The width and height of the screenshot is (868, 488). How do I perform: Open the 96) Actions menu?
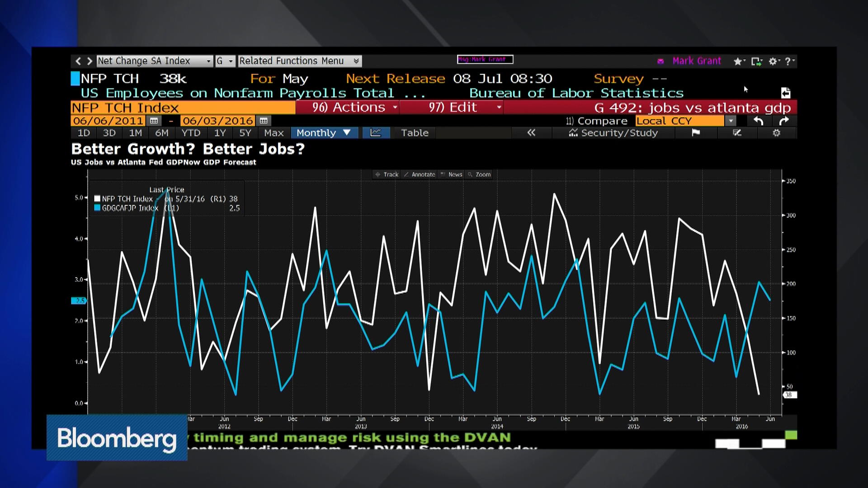click(x=348, y=108)
